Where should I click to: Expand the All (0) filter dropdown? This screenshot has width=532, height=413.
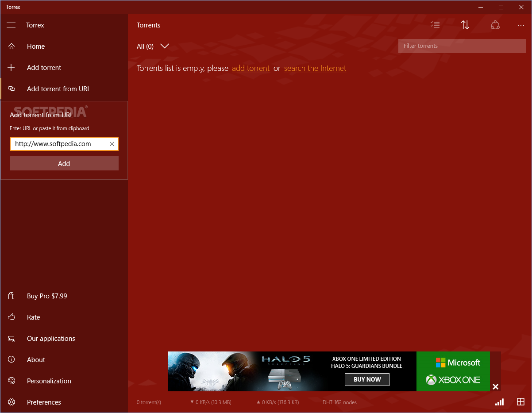153,46
